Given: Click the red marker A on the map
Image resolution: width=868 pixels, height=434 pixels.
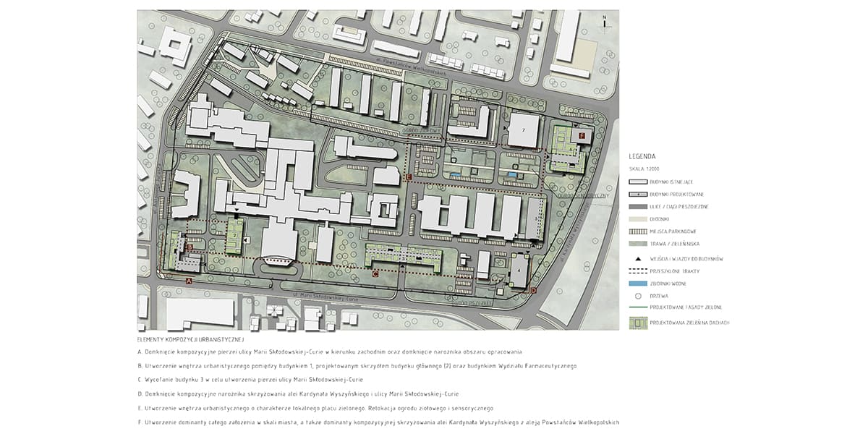Looking at the screenshot, I should pos(189,280).
